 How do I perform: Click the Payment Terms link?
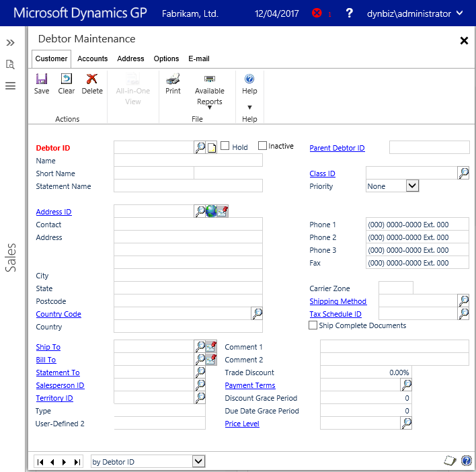(x=250, y=385)
